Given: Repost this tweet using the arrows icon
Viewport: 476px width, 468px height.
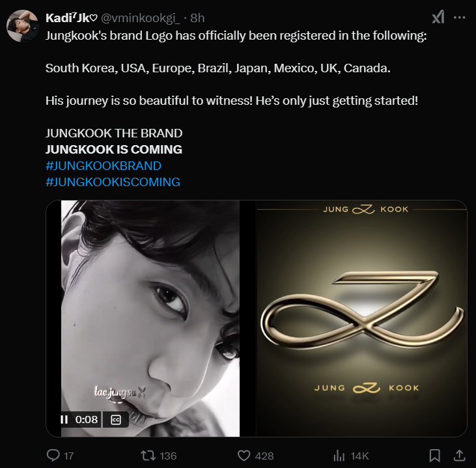Looking at the screenshot, I should (148, 455).
